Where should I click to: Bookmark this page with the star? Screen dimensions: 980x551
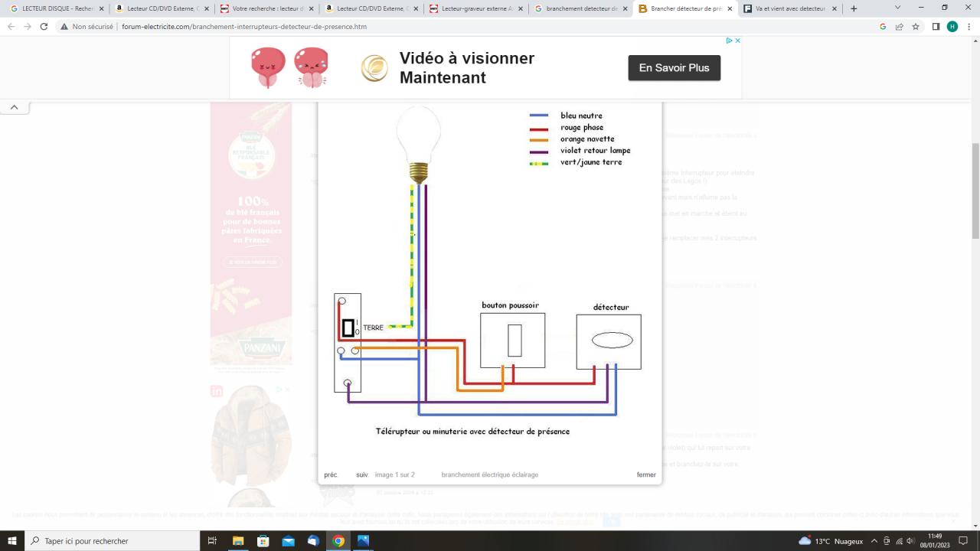tap(916, 26)
